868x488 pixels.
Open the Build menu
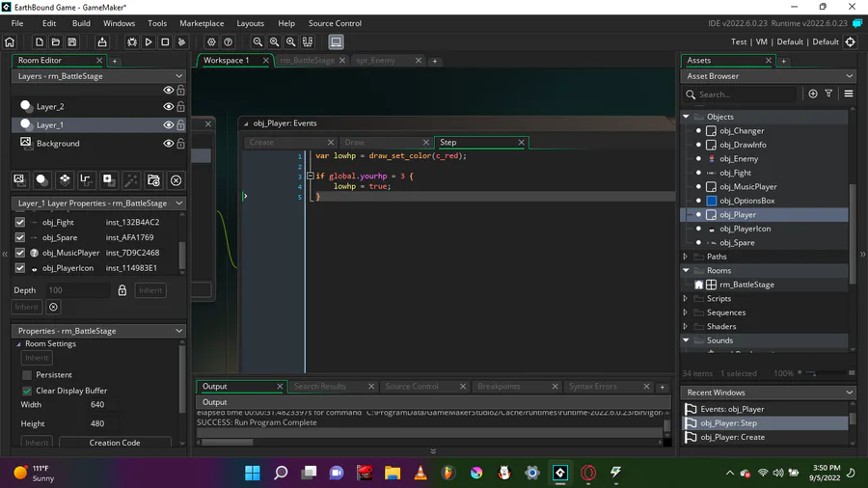click(81, 23)
